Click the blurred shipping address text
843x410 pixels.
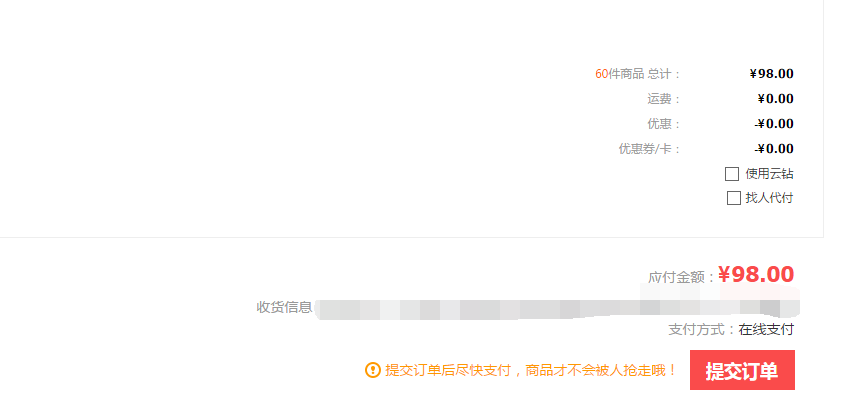tap(557, 305)
